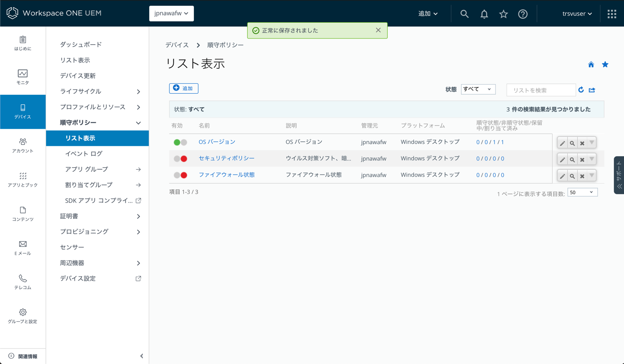This screenshot has height=364, width=624.
Task: Open the モニタ section
Action: (23, 77)
